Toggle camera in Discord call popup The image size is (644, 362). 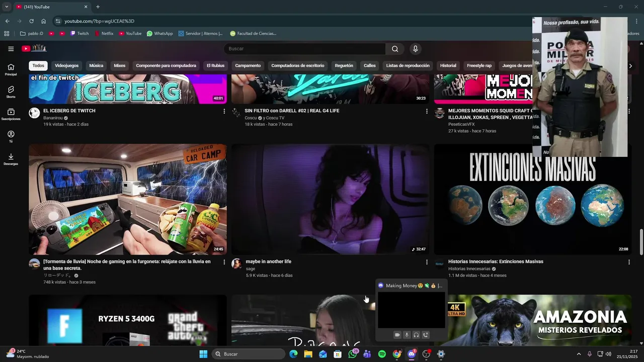tap(397, 335)
